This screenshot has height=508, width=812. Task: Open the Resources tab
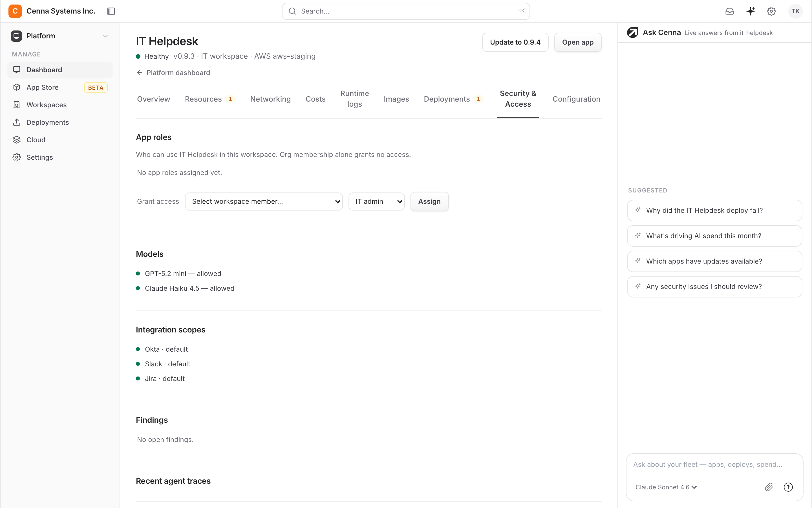(210, 99)
